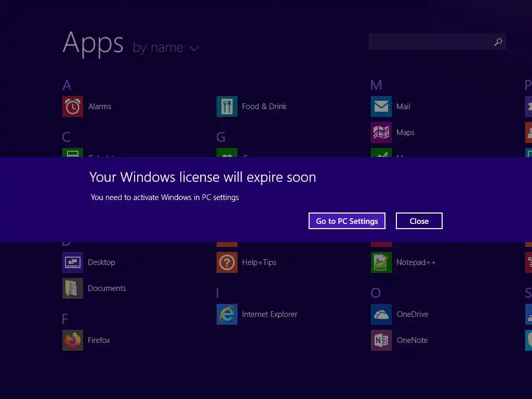Click the Maps label text

405,132
